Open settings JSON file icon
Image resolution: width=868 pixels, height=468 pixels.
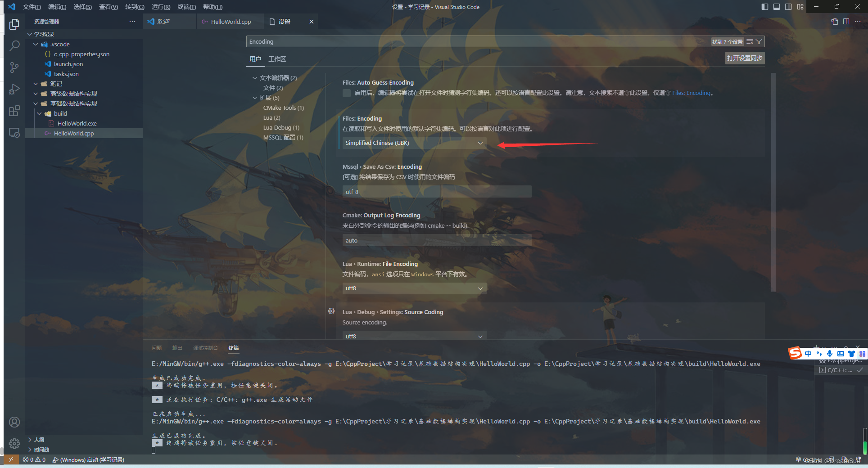[835, 22]
